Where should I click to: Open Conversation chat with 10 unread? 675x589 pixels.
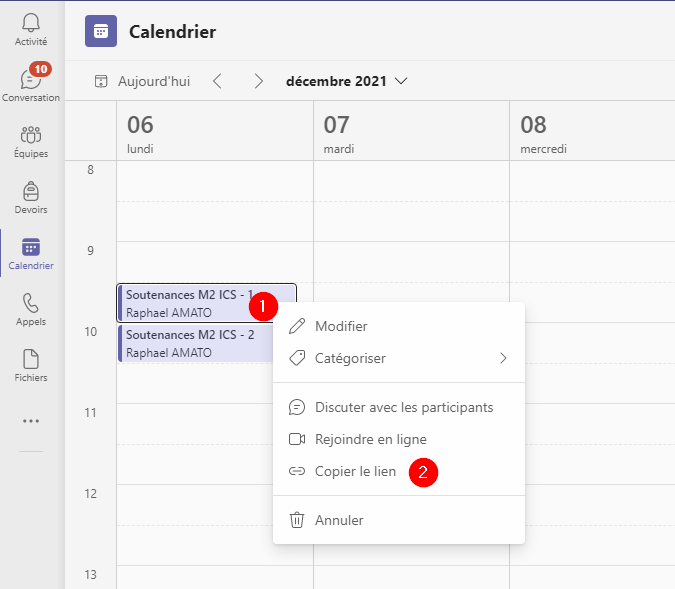pyautogui.click(x=31, y=84)
